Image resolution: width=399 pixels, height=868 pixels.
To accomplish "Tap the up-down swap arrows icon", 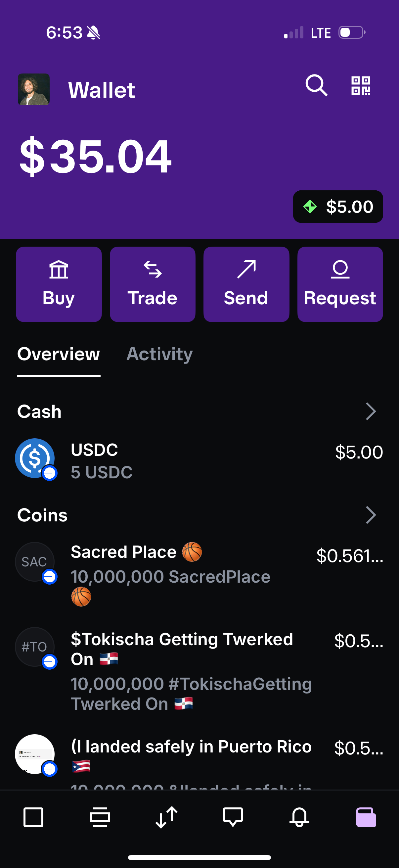I will coord(166,817).
